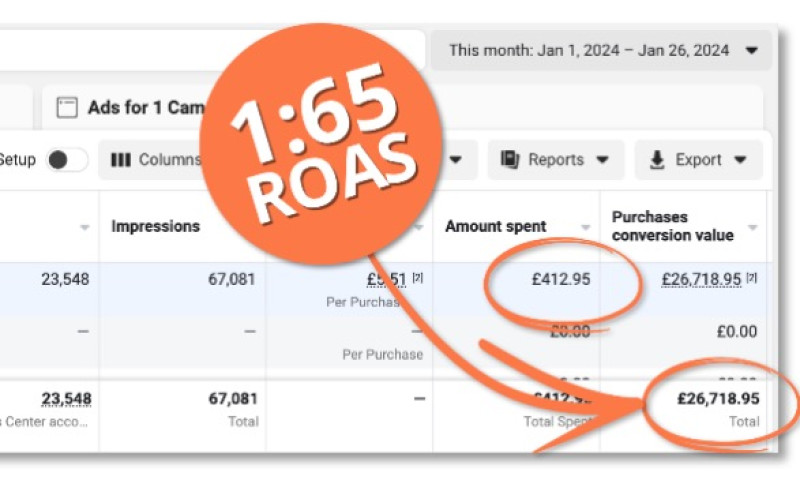The width and height of the screenshot is (800, 480).
Task: Toggle the Setup switch
Action: [66, 160]
